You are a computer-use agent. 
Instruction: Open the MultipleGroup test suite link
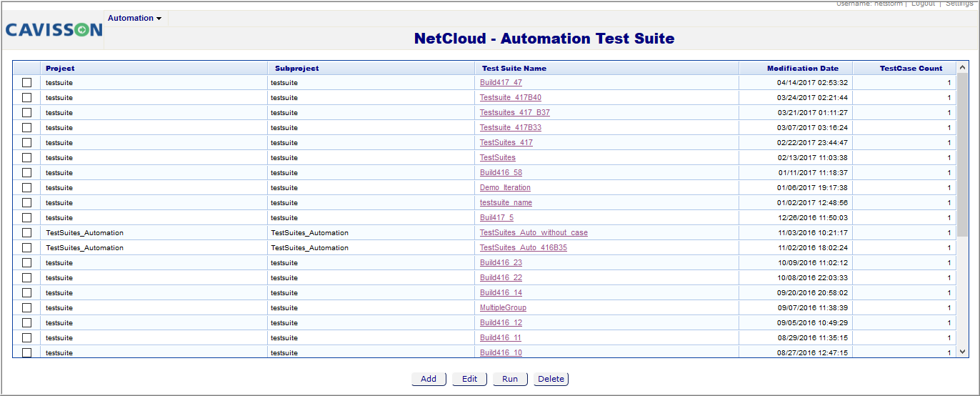pos(503,308)
